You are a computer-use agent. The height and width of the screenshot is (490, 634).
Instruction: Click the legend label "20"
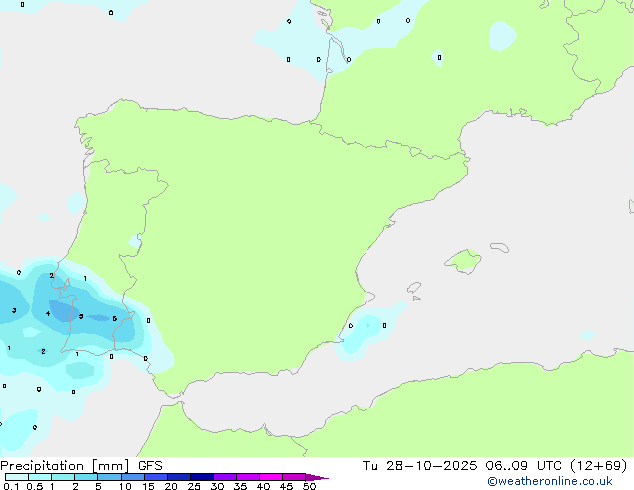(171, 486)
